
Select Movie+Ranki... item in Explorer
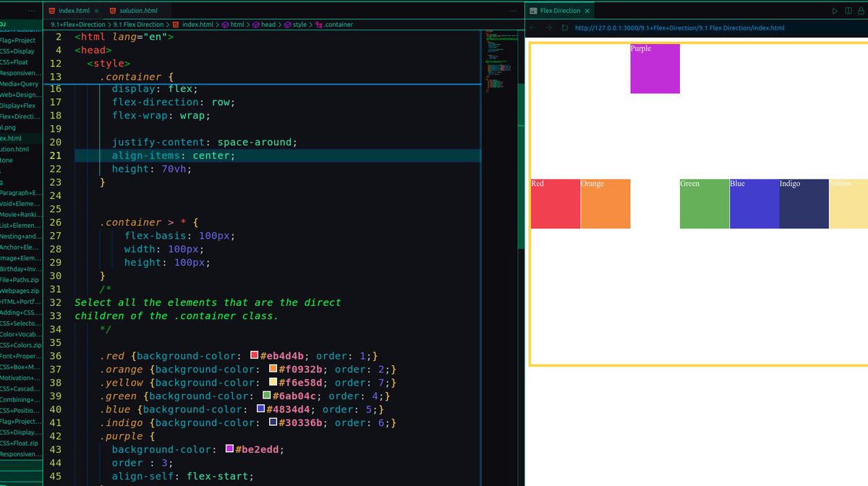pos(21,215)
